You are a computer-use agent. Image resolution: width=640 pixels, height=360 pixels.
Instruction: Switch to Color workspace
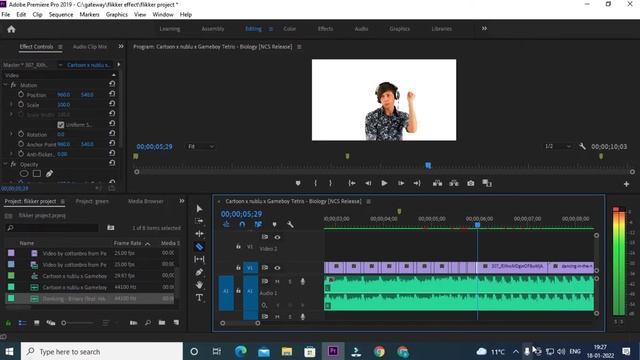point(289,29)
